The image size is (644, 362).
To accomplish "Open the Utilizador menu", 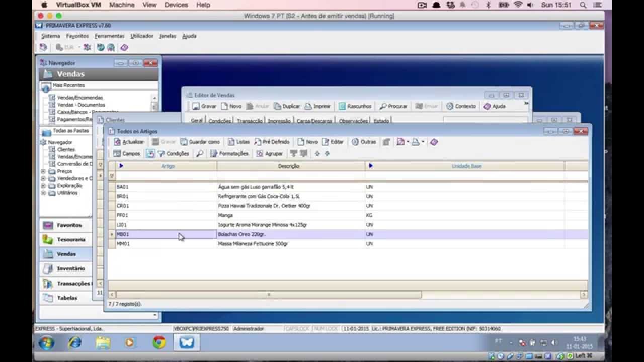I will [x=142, y=36].
